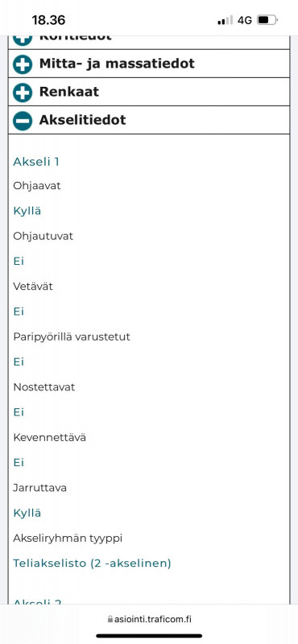Tap the partially hidden Koritiedot plus icon
The height and width of the screenshot is (644, 298).
coord(23,41)
